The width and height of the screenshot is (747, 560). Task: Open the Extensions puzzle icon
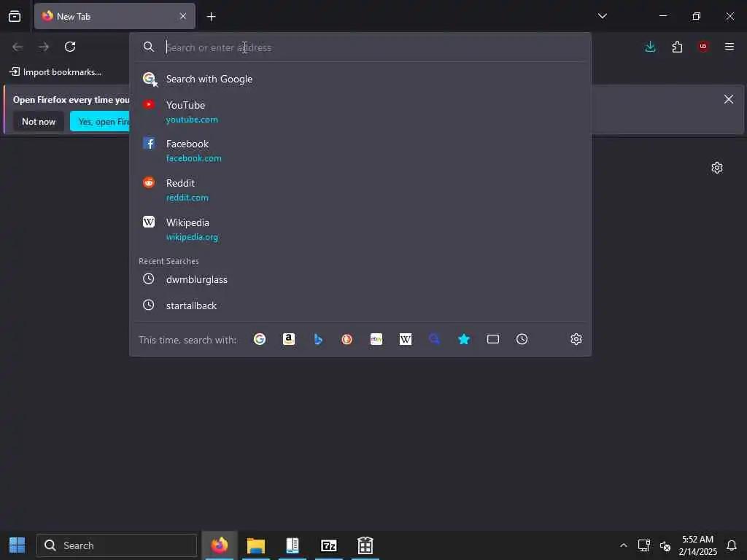click(x=677, y=47)
